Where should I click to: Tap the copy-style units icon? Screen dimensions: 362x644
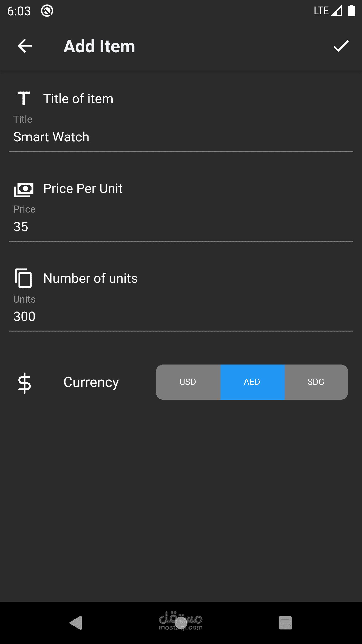[x=23, y=278]
